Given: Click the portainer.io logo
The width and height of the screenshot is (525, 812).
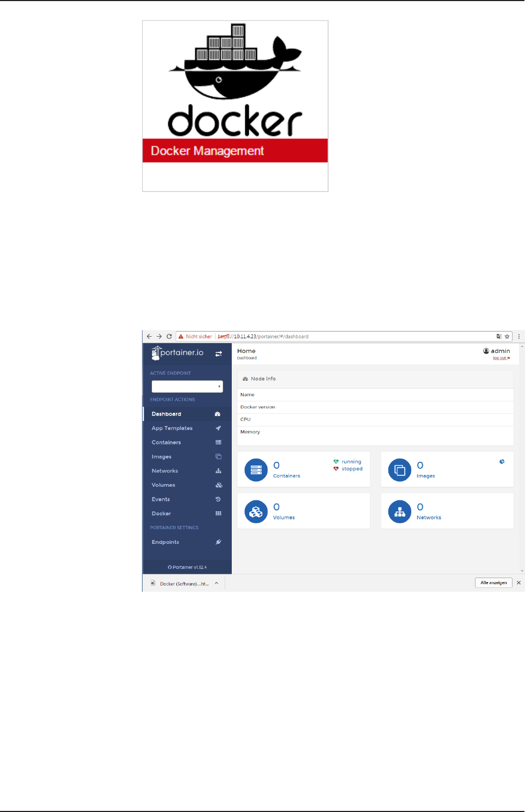Looking at the screenshot, I should click(x=177, y=353).
